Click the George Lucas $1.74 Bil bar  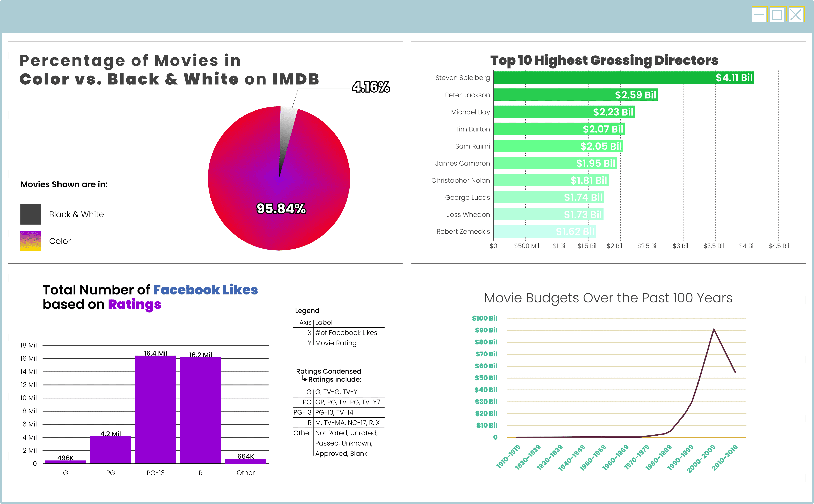click(549, 197)
